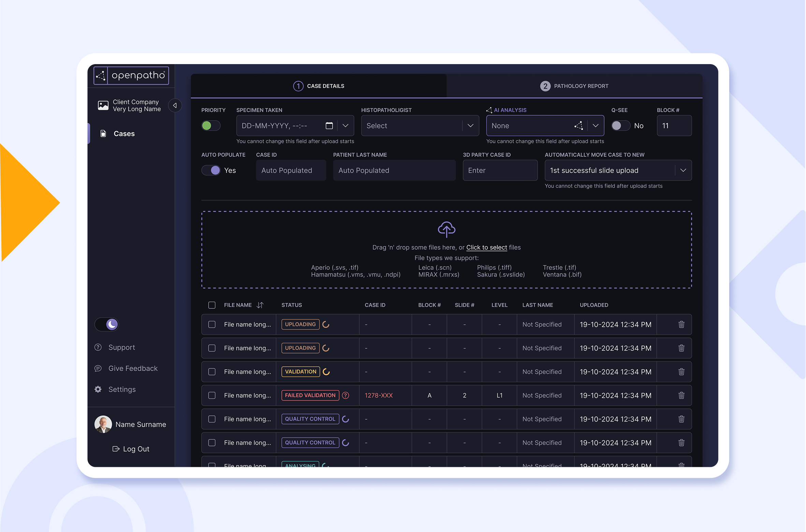This screenshot has height=532, width=806.
Task: Click the Block # input field showing 11
Action: coord(674,125)
